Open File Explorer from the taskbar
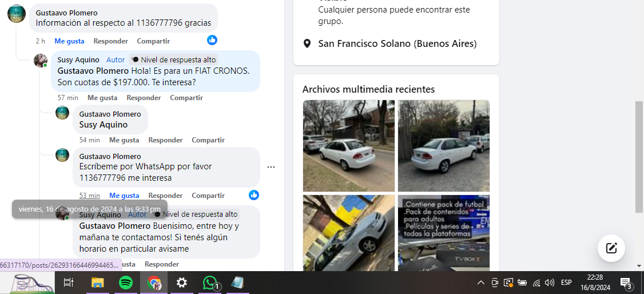The image size is (644, 294). pos(98,283)
